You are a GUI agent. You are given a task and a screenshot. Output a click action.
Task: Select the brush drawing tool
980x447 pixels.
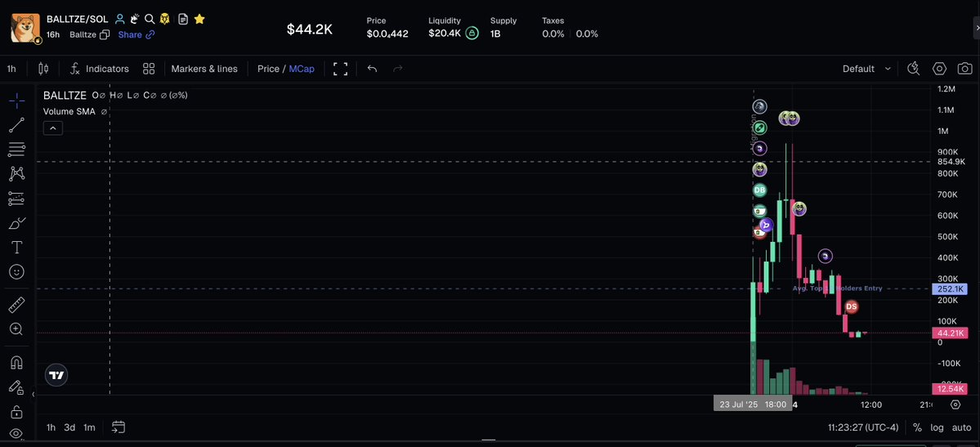pos(17,223)
